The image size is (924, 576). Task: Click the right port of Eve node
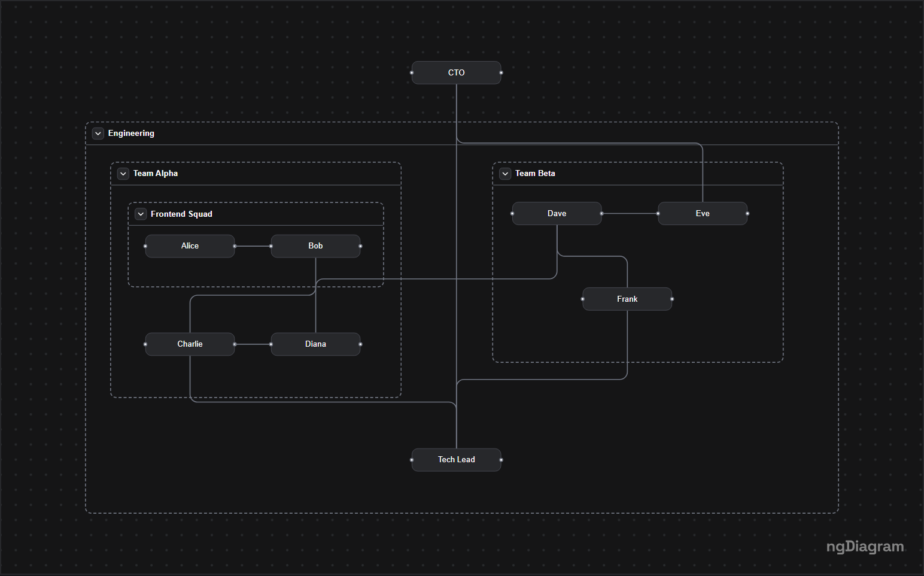[747, 214]
